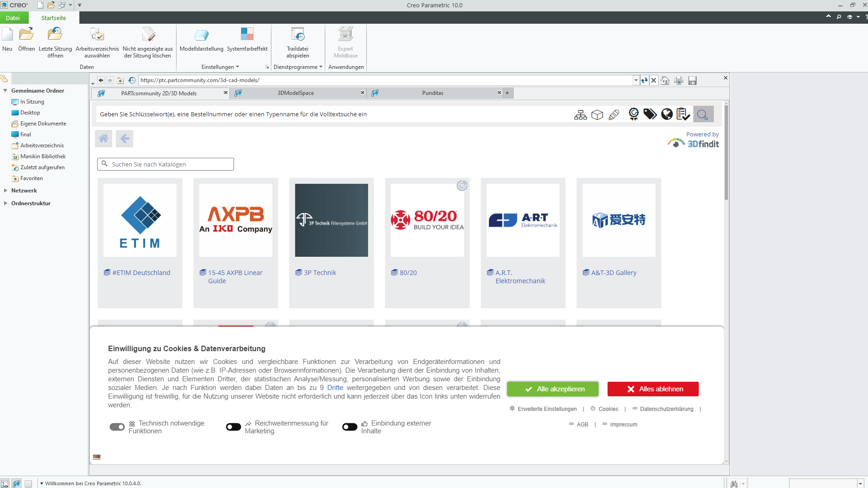The image size is (868, 488).
Task: Select Startseite ribbon tab
Action: tap(53, 18)
